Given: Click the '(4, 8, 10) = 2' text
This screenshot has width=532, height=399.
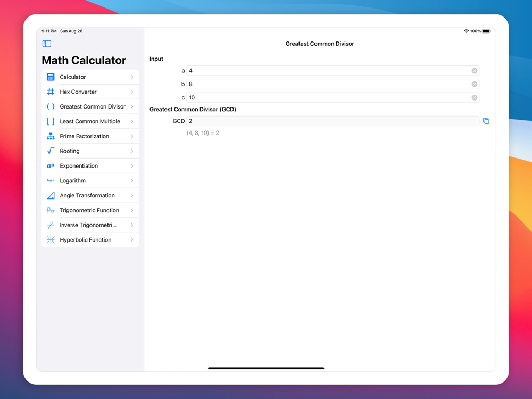Looking at the screenshot, I should (203, 133).
